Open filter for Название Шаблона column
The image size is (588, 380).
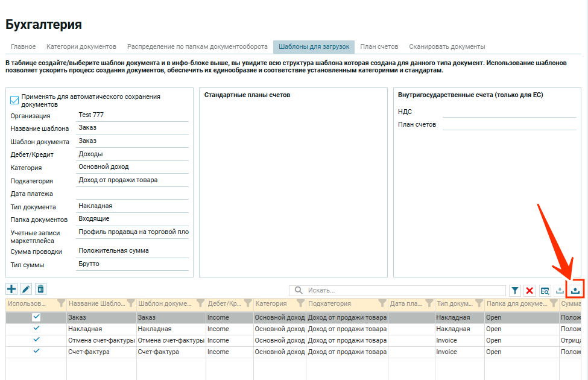[131, 303]
